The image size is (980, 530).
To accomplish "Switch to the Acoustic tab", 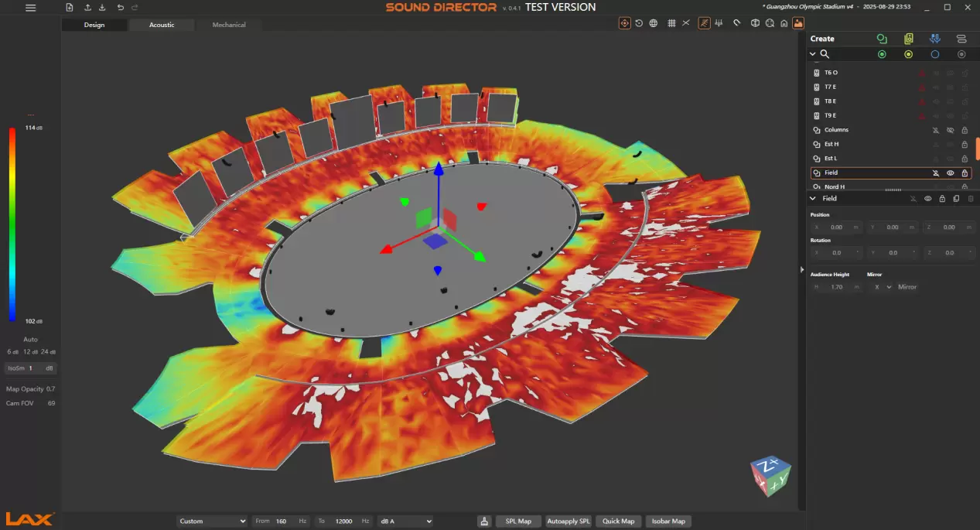I will click(162, 25).
